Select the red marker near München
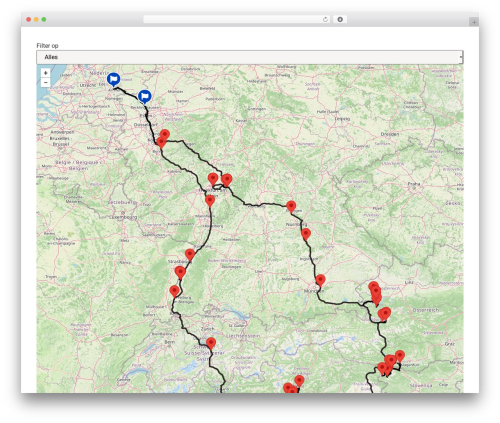The width and height of the screenshot is (500, 423). [320, 280]
